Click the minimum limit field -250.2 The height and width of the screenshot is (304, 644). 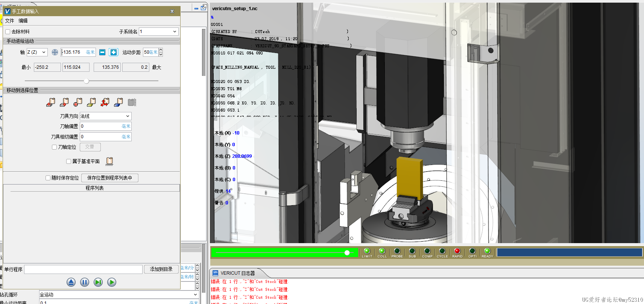click(47, 67)
